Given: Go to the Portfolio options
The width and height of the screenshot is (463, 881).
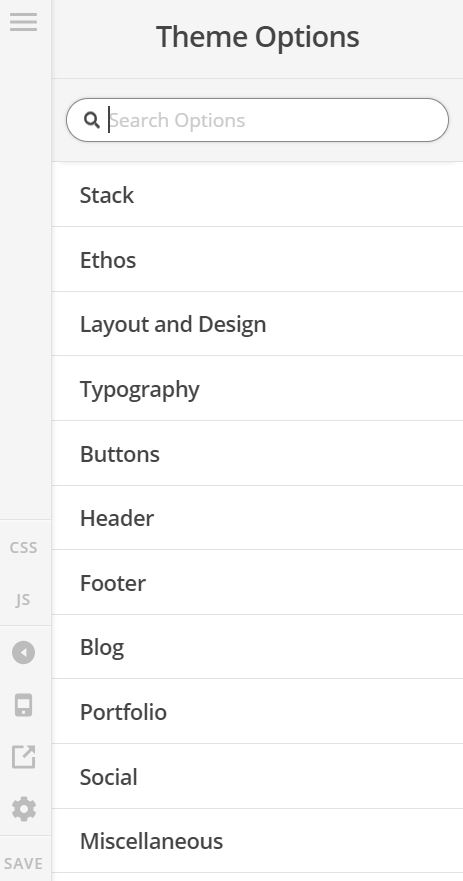Looking at the screenshot, I should click(x=257, y=712).
